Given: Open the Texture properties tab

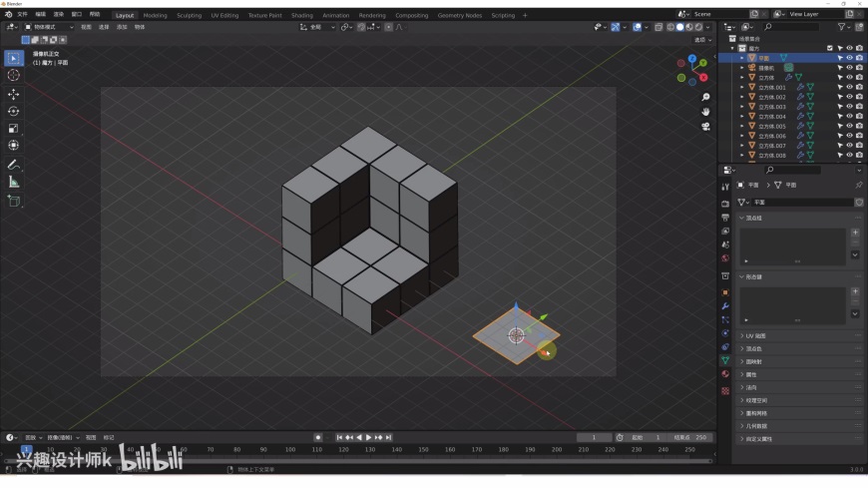Looking at the screenshot, I should (725, 391).
